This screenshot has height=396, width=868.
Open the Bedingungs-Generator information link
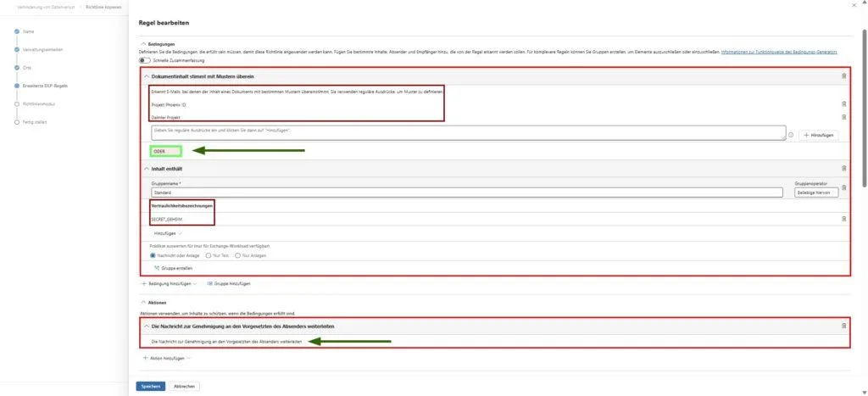[x=786, y=53]
